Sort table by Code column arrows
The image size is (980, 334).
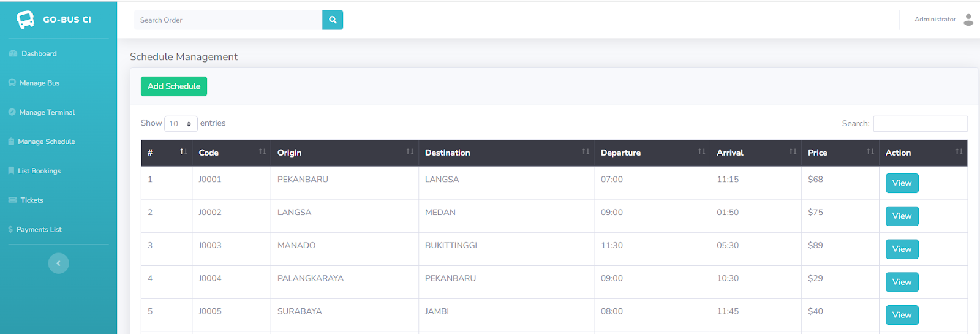pyautogui.click(x=262, y=151)
